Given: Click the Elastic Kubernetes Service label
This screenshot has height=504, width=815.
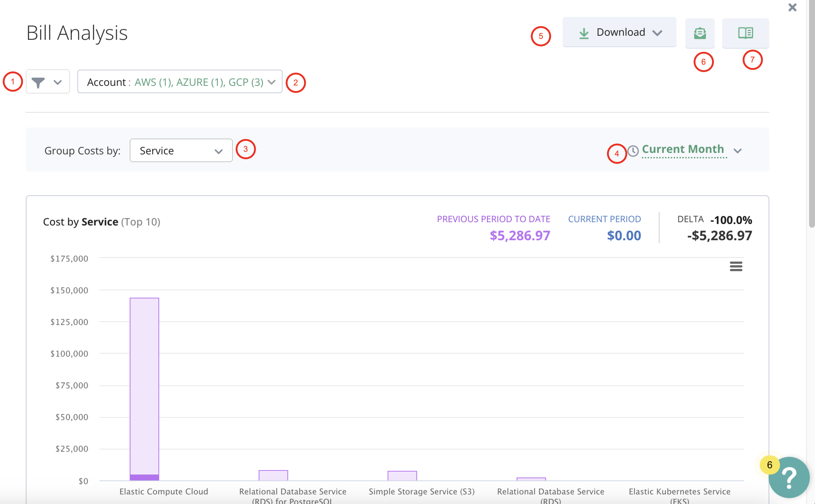Looking at the screenshot, I should tap(679, 495).
